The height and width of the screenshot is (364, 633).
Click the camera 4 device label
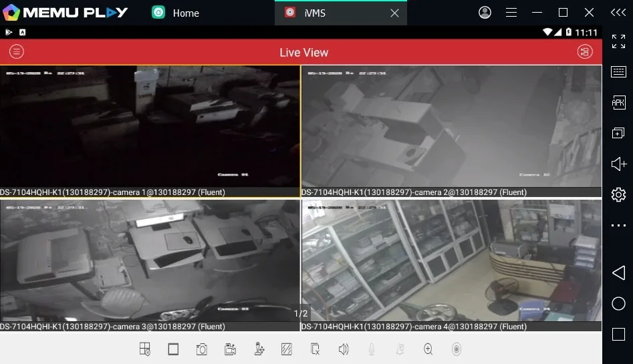tap(414, 327)
